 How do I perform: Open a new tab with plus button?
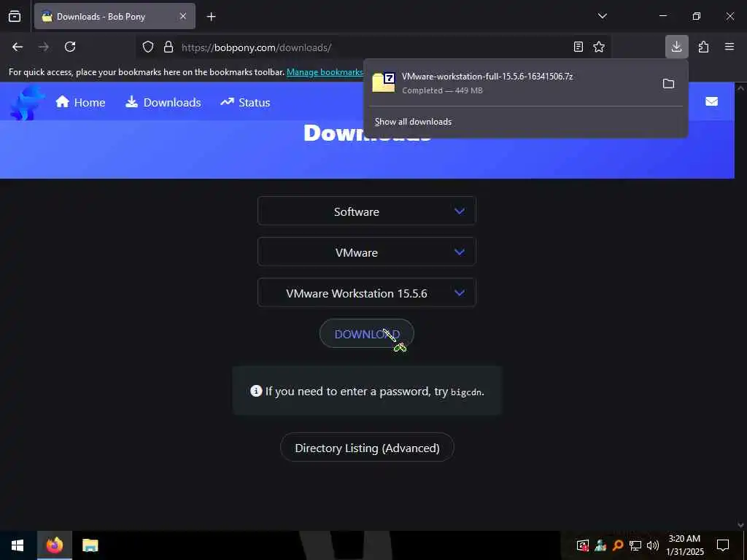pyautogui.click(x=211, y=17)
